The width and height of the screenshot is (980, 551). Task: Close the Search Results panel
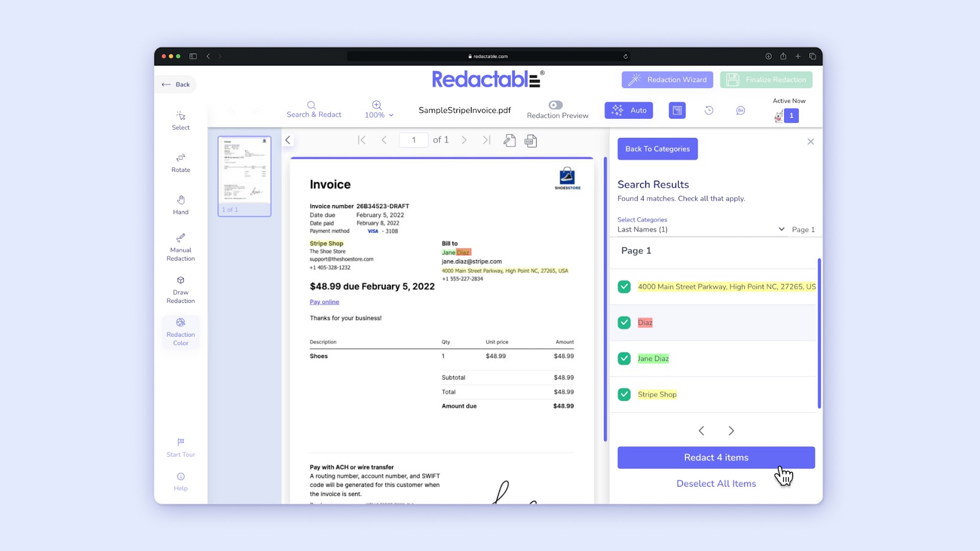click(x=810, y=141)
